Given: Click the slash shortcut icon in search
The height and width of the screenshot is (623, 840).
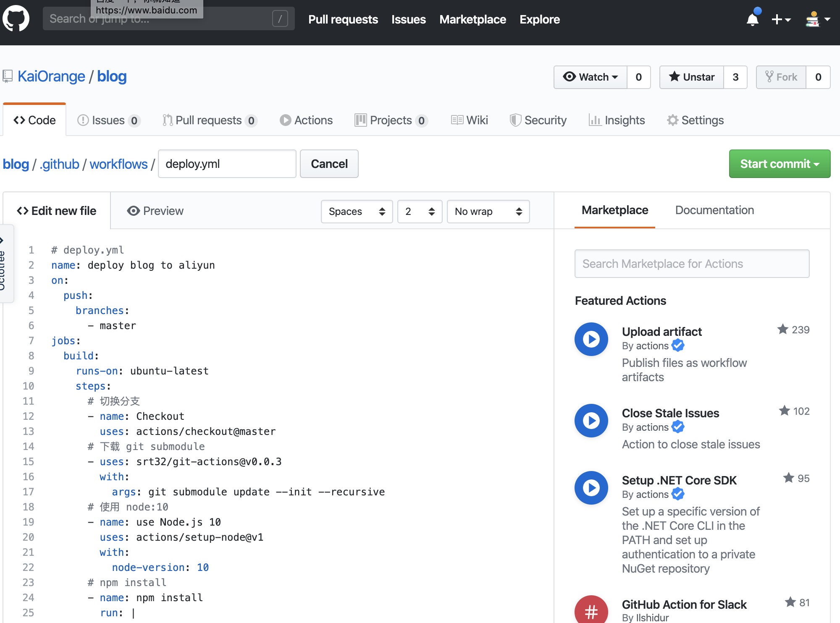Looking at the screenshot, I should [280, 18].
